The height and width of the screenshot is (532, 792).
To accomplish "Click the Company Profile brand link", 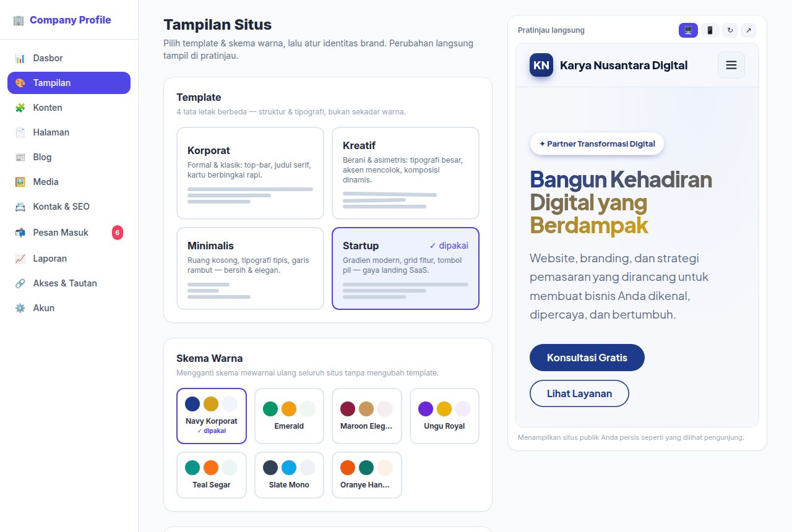I will (62, 20).
